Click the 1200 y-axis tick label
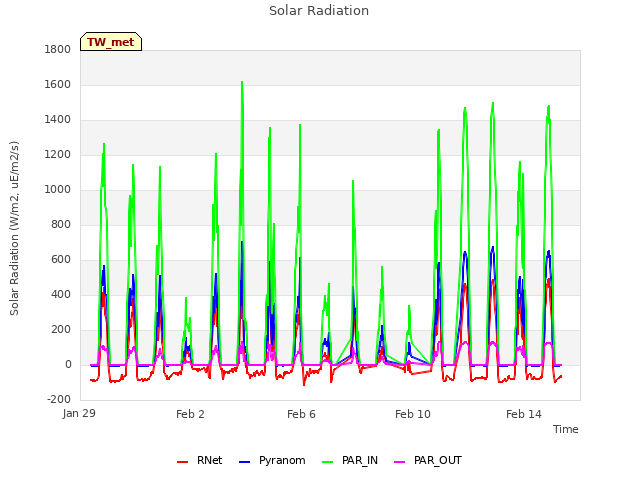This screenshot has width=640, height=480. [58, 155]
